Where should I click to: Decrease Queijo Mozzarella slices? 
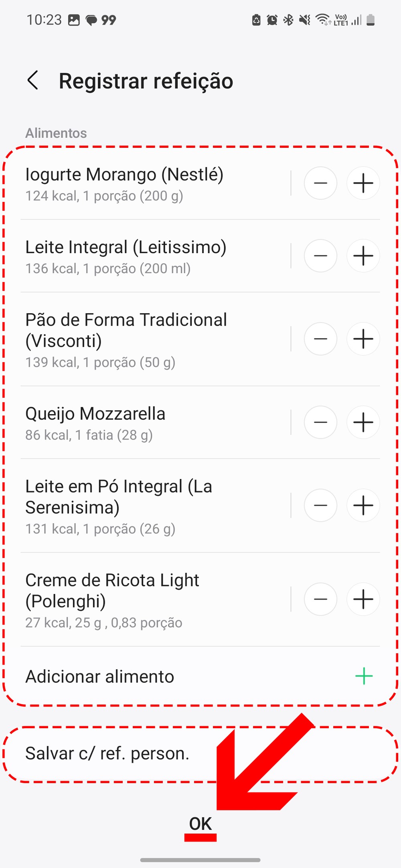coord(320,422)
